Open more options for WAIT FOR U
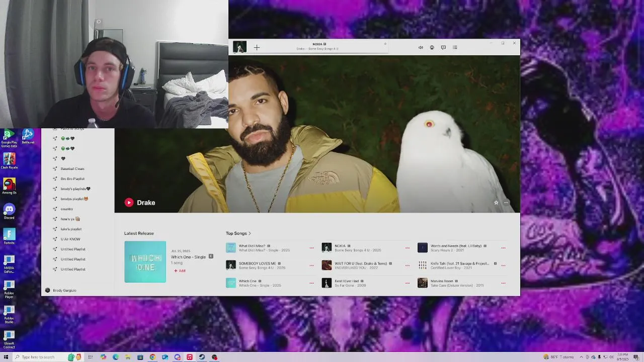This screenshot has width=644, height=362. 408,265
